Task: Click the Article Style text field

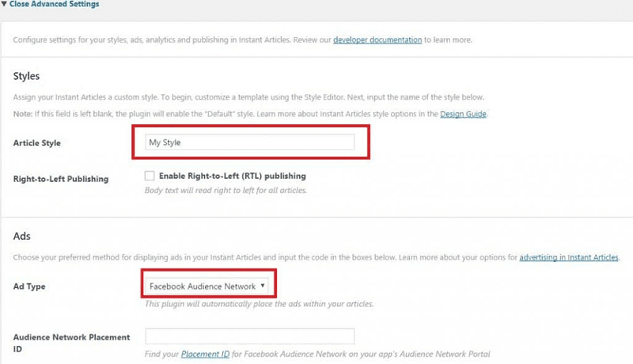Action: pos(250,142)
